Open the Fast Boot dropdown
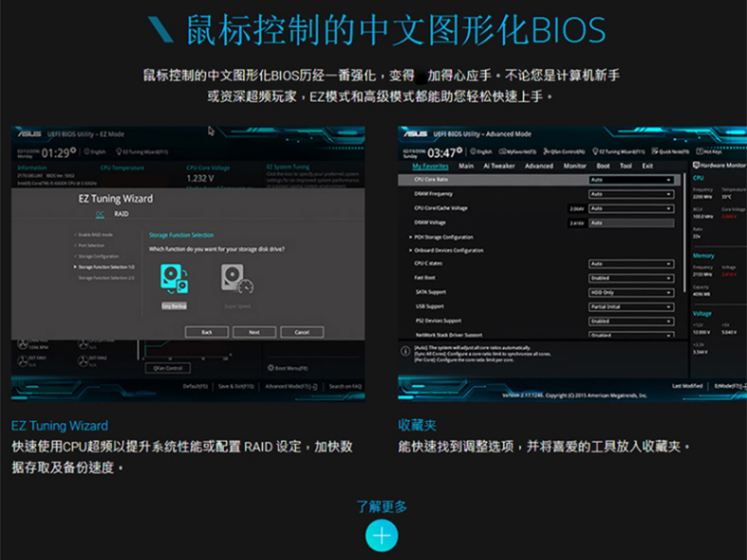This screenshot has width=747, height=560. tap(632, 278)
